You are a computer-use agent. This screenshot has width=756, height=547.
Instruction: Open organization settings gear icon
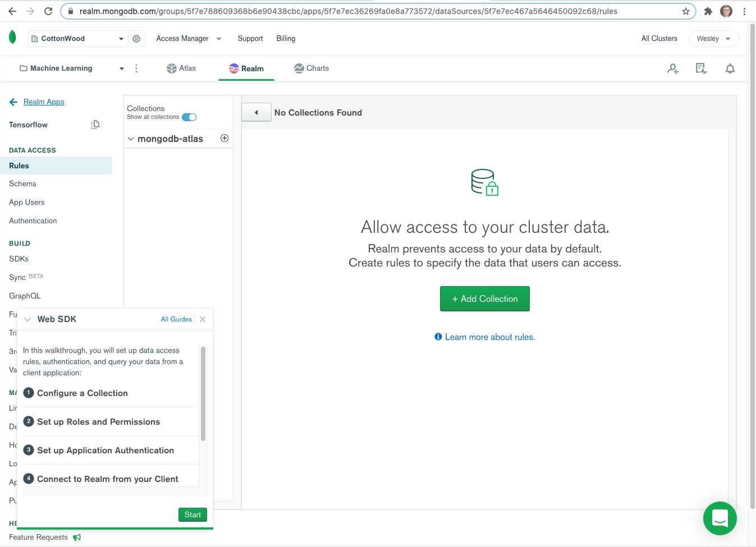(136, 39)
